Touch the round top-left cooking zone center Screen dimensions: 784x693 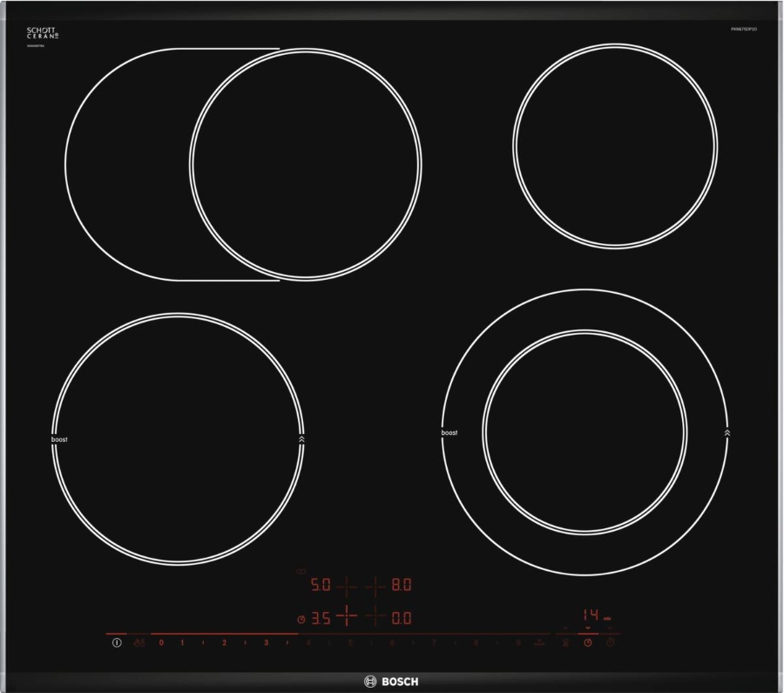tap(306, 164)
